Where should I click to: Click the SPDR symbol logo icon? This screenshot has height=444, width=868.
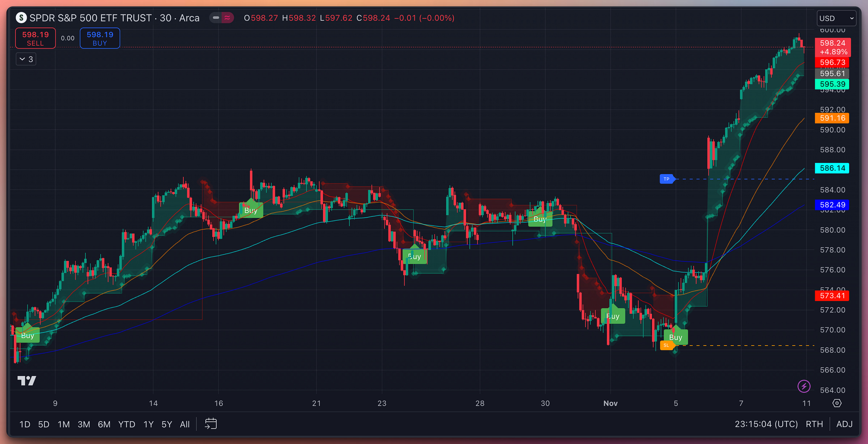click(x=21, y=18)
